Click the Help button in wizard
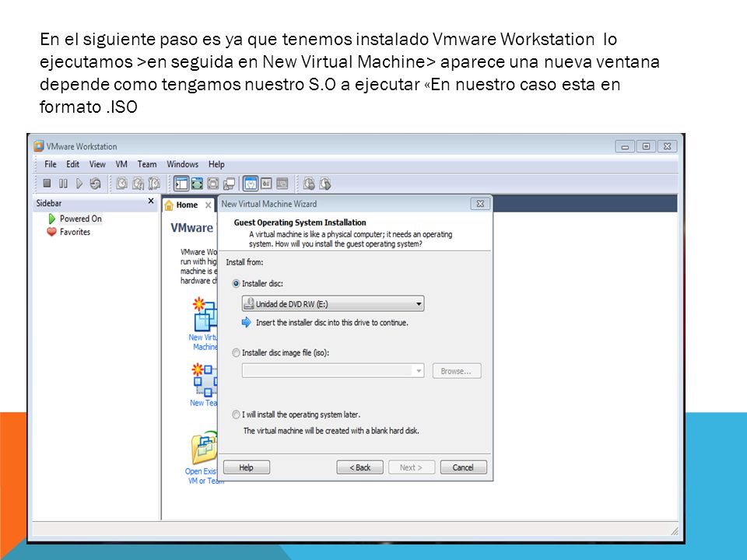Screen dimensions: 747x560 pyautogui.click(x=247, y=467)
